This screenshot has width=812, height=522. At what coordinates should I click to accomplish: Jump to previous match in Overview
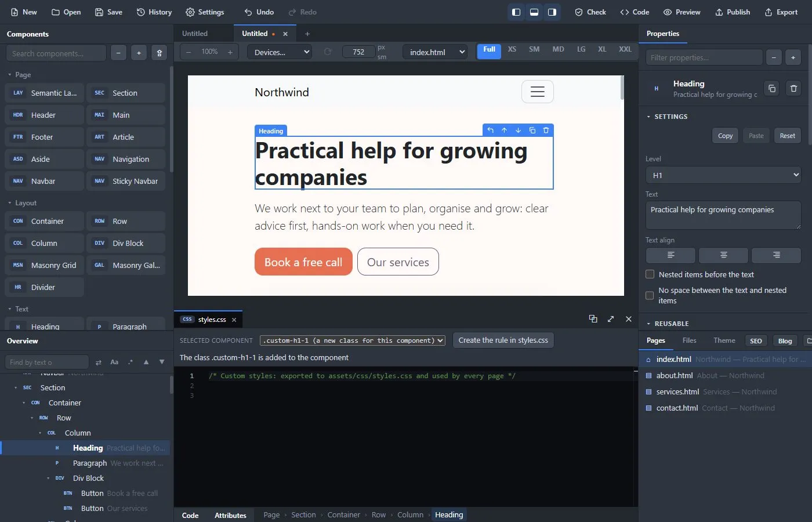click(146, 362)
